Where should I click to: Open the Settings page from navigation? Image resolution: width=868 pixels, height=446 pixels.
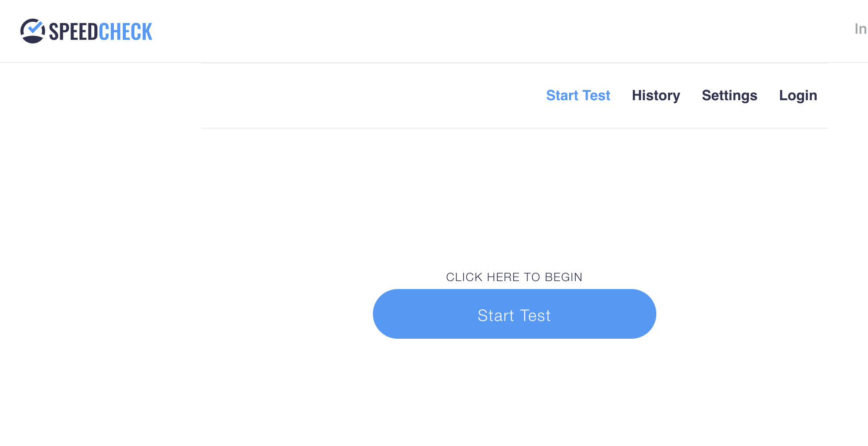[729, 95]
